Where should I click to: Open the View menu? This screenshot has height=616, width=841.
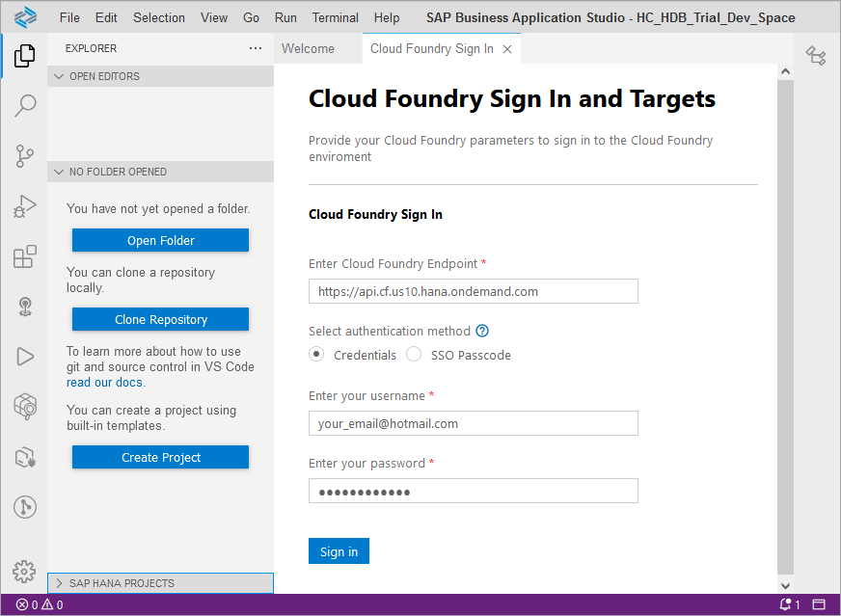pos(214,17)
